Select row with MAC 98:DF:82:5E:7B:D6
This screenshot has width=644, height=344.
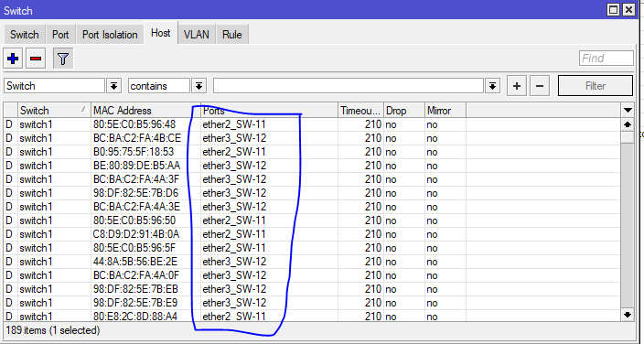(312, 193)
